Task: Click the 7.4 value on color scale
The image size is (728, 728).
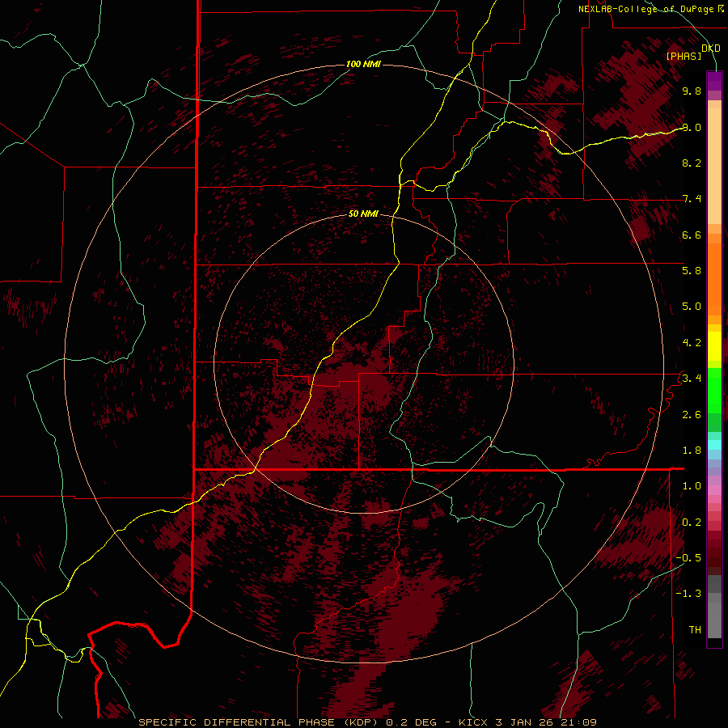Action: pos(692,199)
